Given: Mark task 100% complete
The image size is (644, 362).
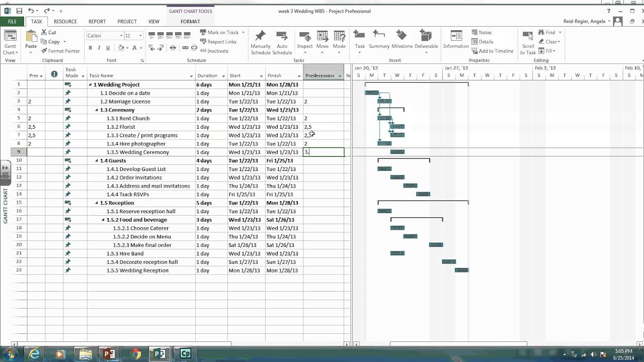Looking at the screenshot, I should coord(187,35).
